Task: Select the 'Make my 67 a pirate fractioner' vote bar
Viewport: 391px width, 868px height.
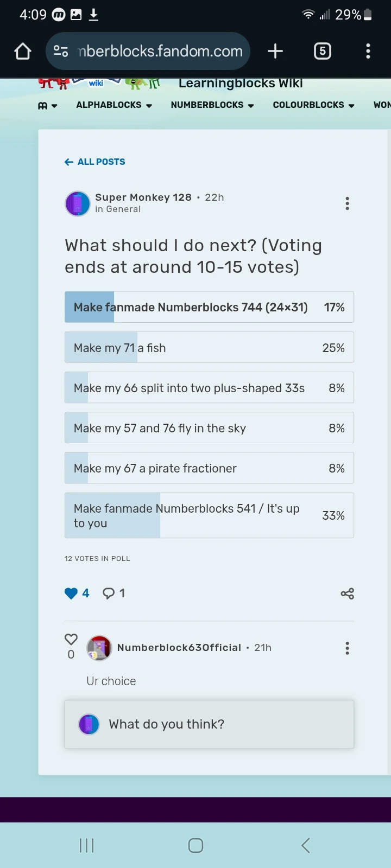Action: point(209,468)
